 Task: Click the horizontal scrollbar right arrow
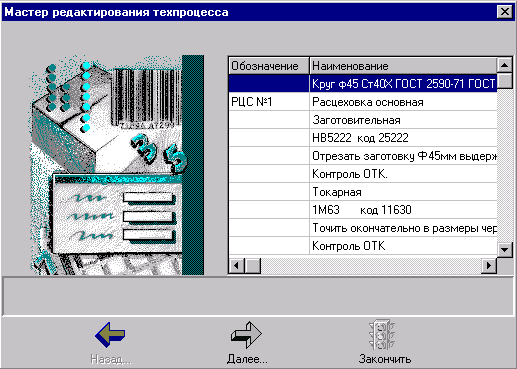[489, 266]
